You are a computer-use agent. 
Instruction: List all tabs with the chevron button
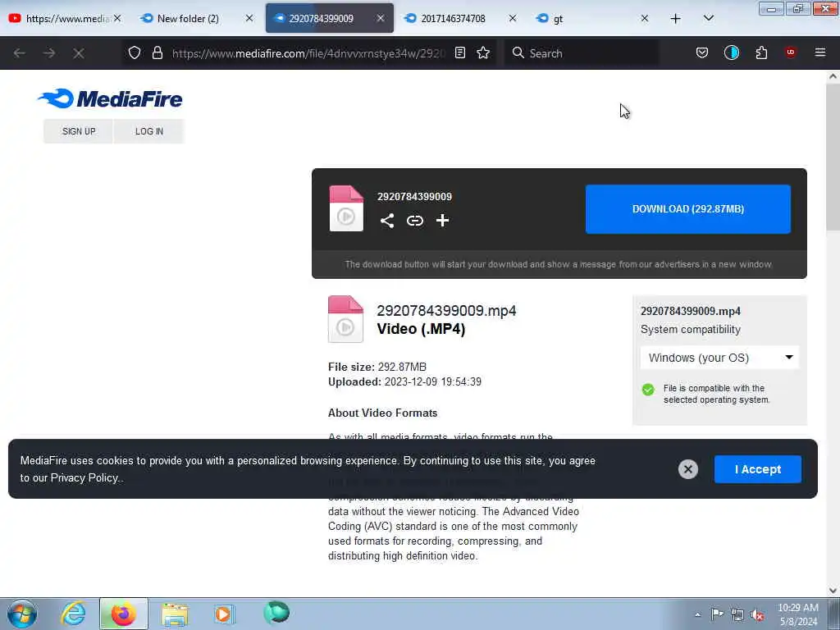coord(708,19)
